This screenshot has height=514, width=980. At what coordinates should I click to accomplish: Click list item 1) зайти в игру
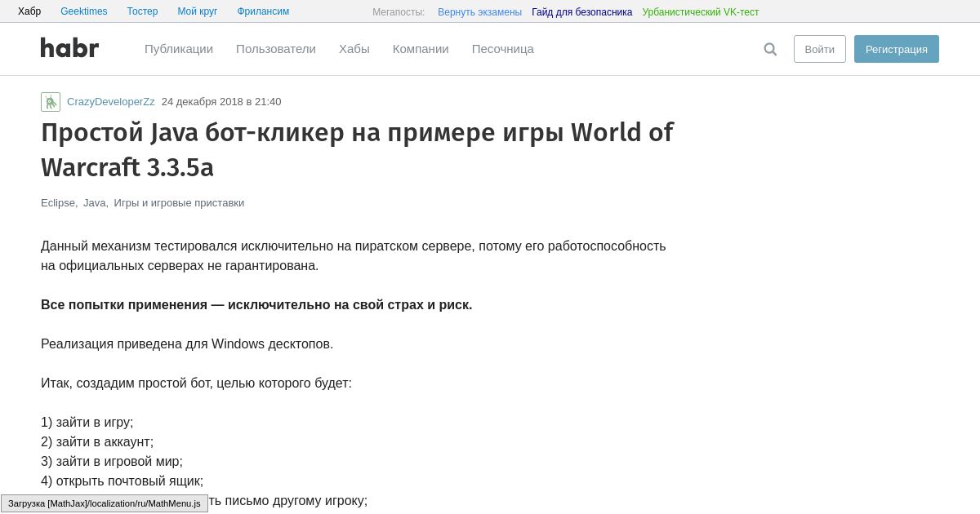tap(87, 423)
